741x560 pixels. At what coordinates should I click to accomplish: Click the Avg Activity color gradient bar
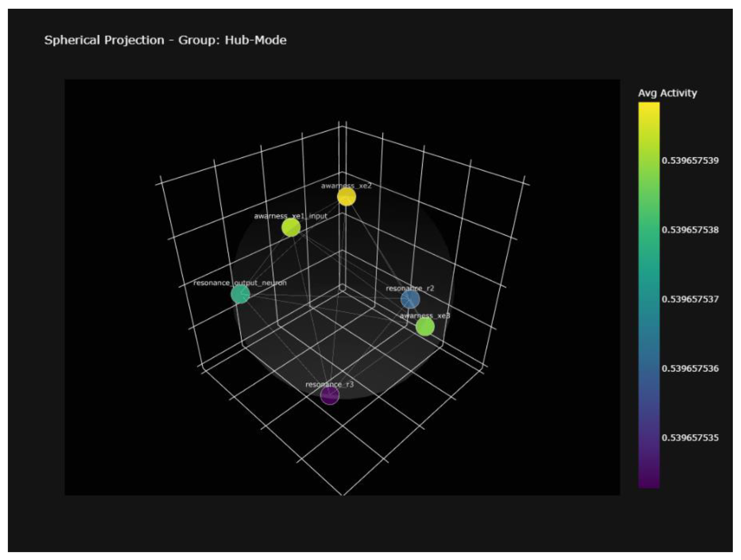pyautogui.click(x=649, y=295)
